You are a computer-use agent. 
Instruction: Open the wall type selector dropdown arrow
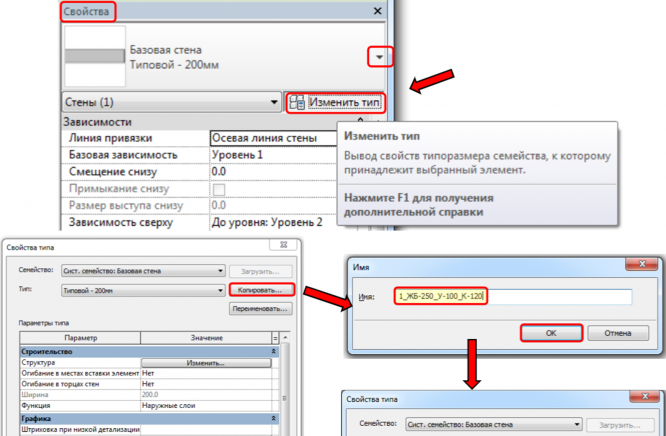380,57
